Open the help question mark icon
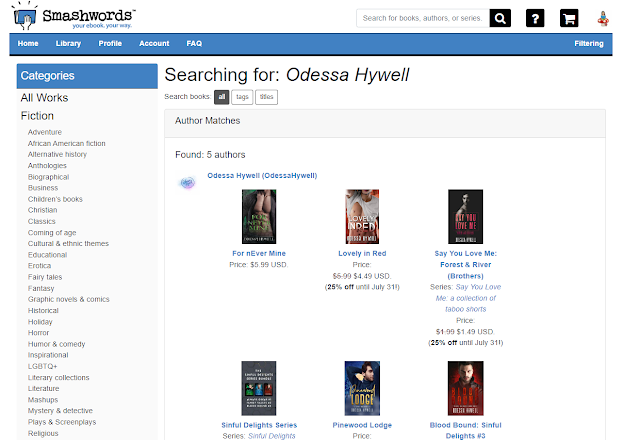The width and height of the screenshot is (640, 440). (535, 18)
